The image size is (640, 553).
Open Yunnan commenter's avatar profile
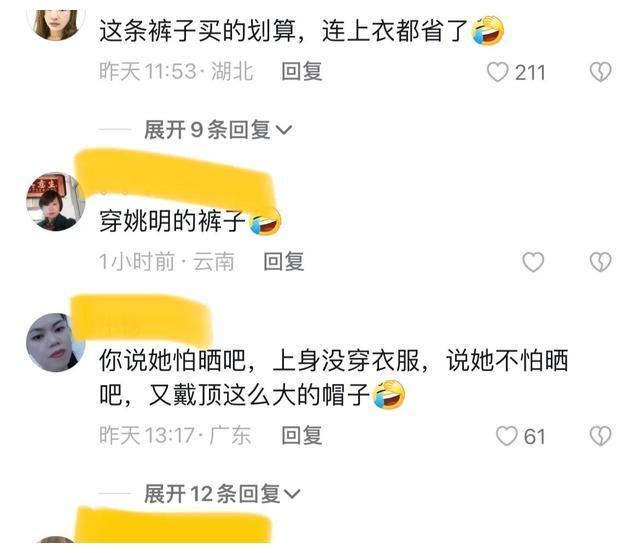tap(56, 202)
